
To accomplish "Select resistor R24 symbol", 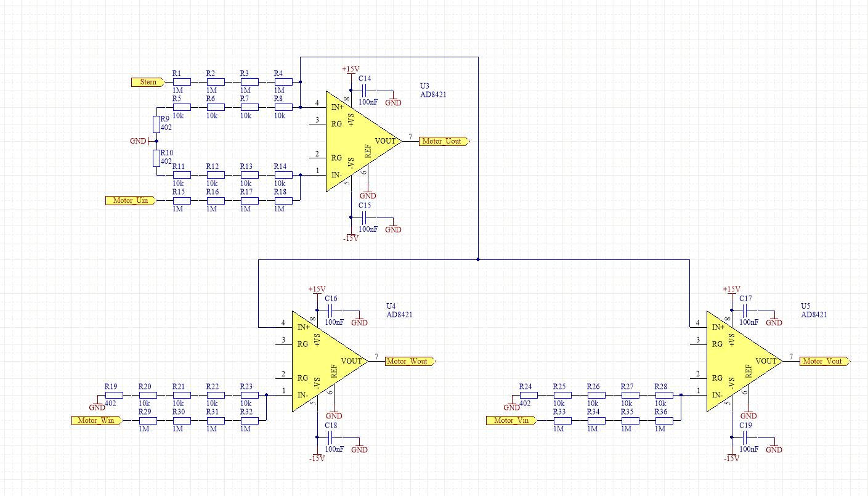I will pos(529,395).
